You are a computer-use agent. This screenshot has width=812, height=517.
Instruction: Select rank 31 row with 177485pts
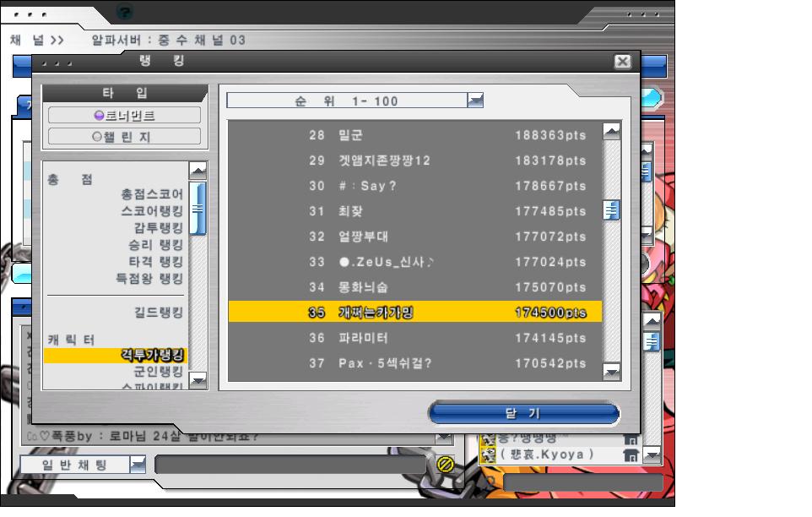pos(414,211)
